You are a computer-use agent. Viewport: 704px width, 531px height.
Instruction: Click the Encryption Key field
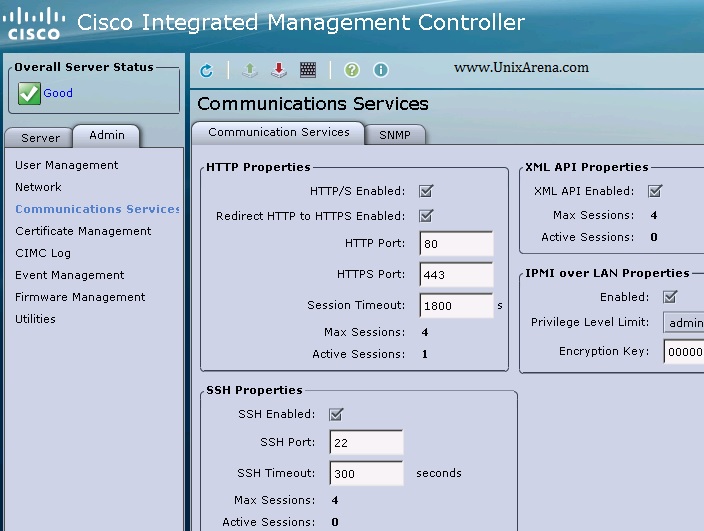(684, 351)
